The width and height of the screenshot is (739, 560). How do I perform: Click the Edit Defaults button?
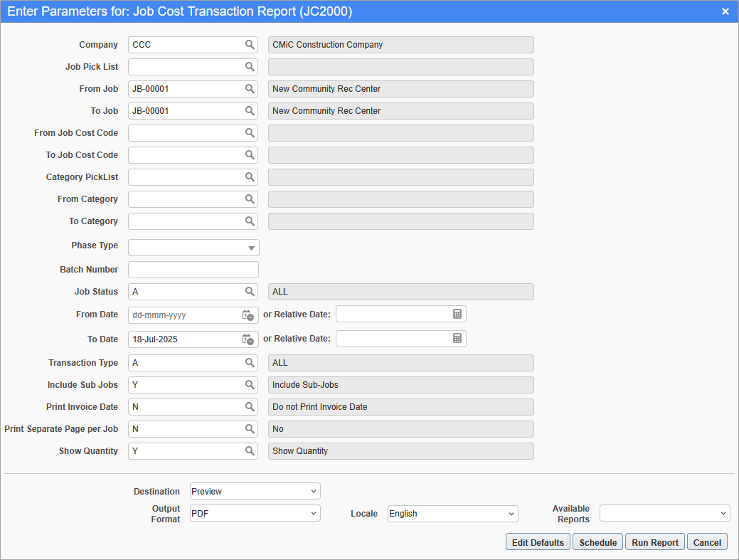point(538,542)
